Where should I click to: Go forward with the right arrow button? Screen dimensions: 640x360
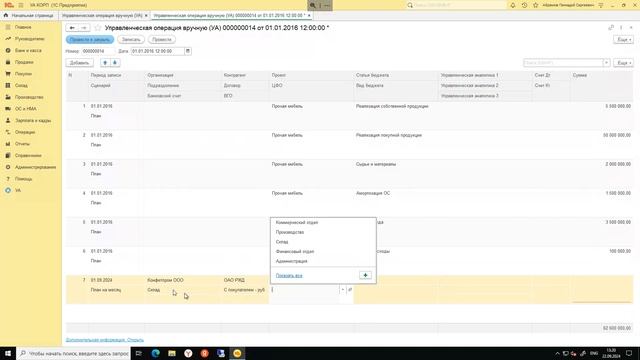coord(84,28)
